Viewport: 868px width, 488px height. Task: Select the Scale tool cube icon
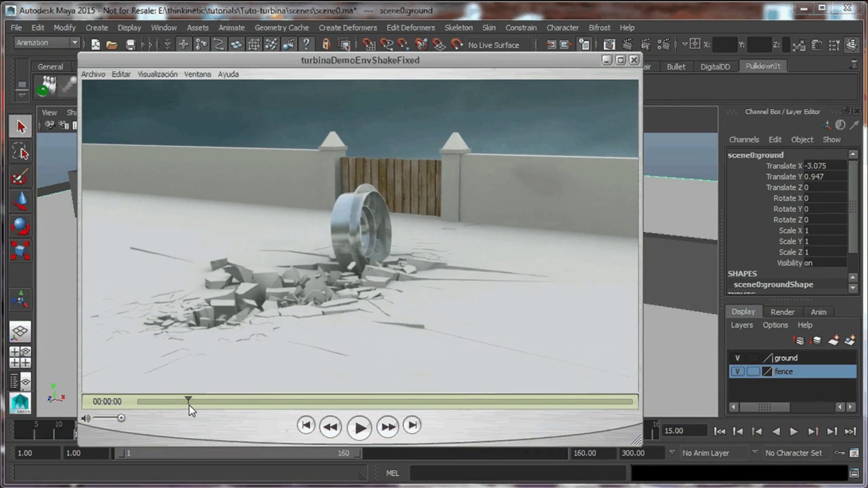pyautogui.click(x=20, y=251)
